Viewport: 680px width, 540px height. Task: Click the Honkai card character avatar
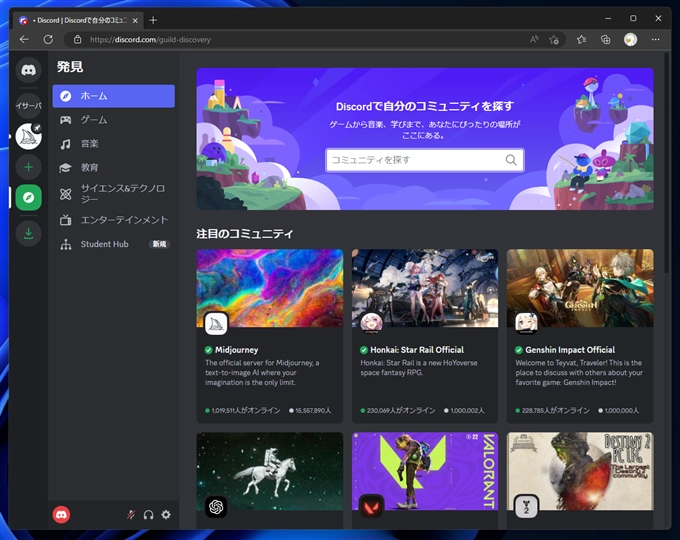pos(371,324)
